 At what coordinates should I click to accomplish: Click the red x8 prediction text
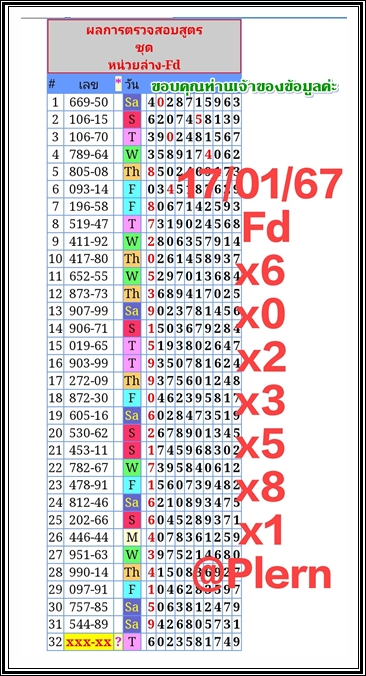pos(261,486)
